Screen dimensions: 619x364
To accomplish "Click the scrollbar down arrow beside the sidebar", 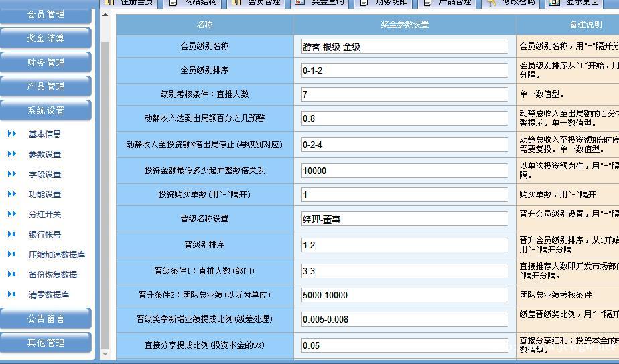I will pos(105,353).
